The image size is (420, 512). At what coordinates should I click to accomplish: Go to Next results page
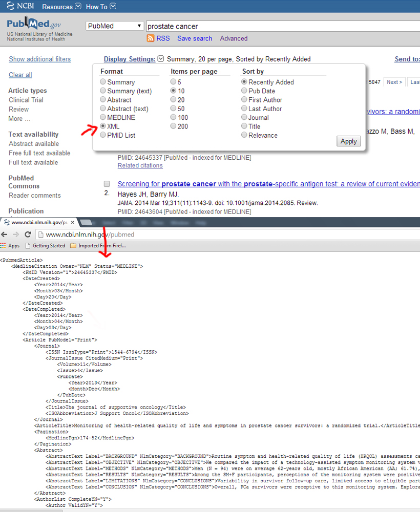tap(394, 82)
